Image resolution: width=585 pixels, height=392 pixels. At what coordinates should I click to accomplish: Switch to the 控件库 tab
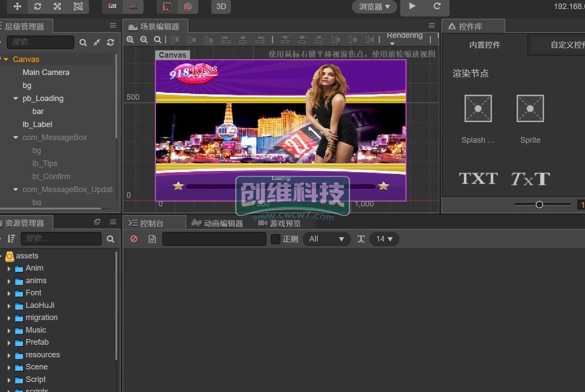(x=473, y=26)
